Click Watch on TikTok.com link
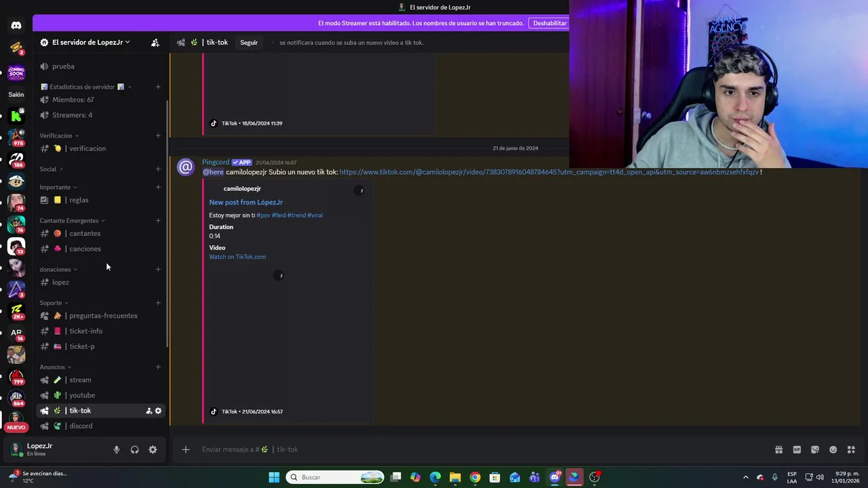868x488 pixels. coord(237,257)
